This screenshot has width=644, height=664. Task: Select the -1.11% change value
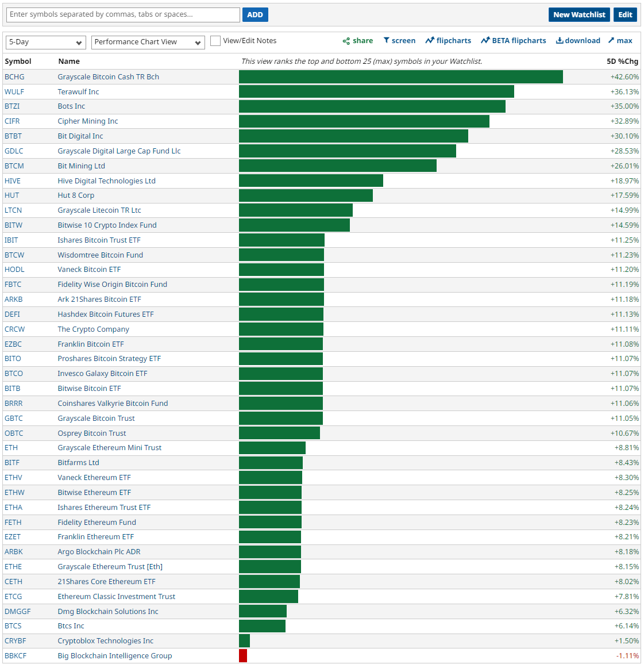[x=627, y=656]
